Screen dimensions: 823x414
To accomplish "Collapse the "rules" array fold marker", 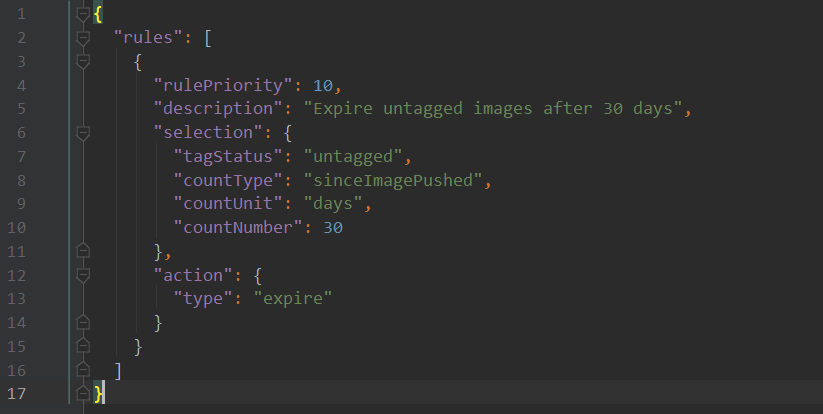I will coord(83,38).
